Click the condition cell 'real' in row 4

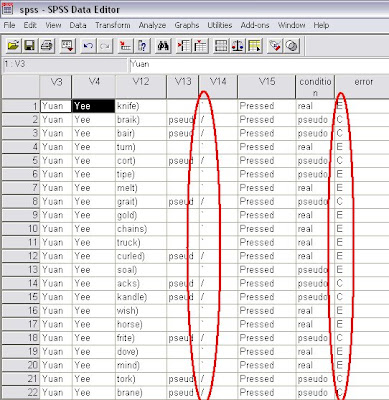(x=315, y=147)
